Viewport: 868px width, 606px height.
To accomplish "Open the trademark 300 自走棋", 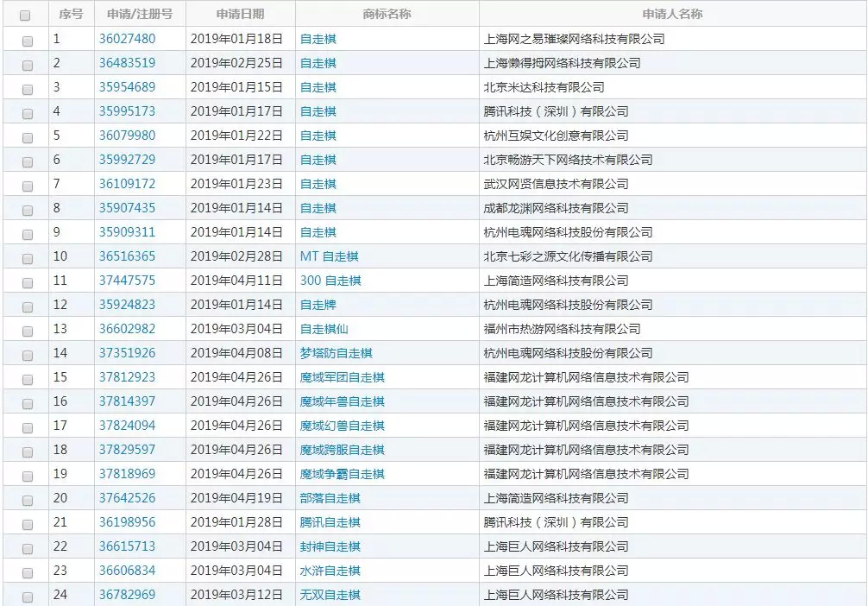I will click(x=330, y=281).
